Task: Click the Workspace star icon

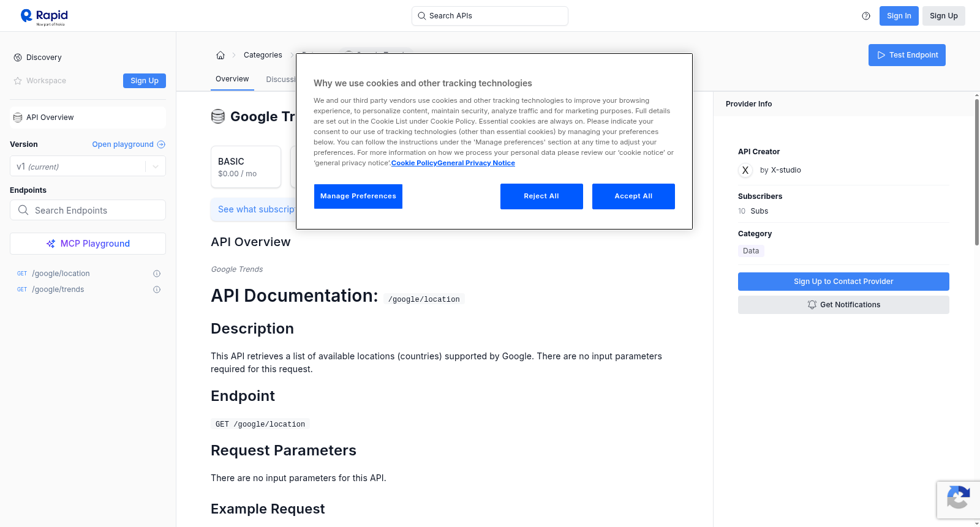Action: coord(18,81)
